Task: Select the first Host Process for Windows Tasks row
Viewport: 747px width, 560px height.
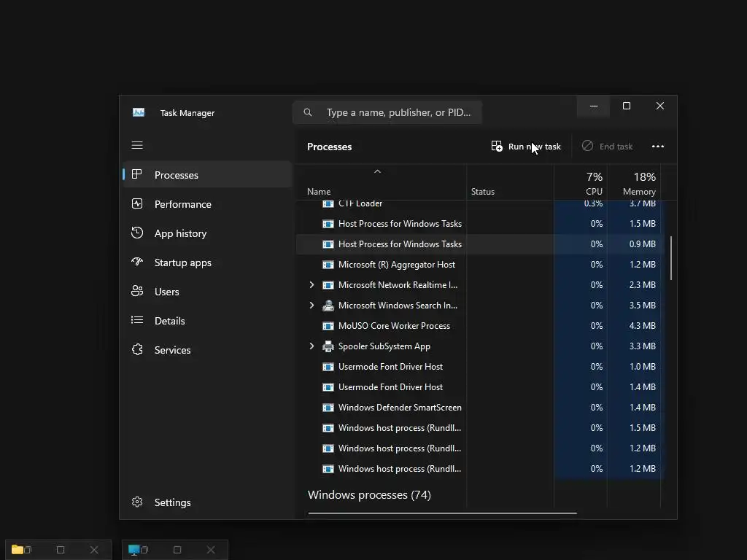Action: tap(480, 223)
